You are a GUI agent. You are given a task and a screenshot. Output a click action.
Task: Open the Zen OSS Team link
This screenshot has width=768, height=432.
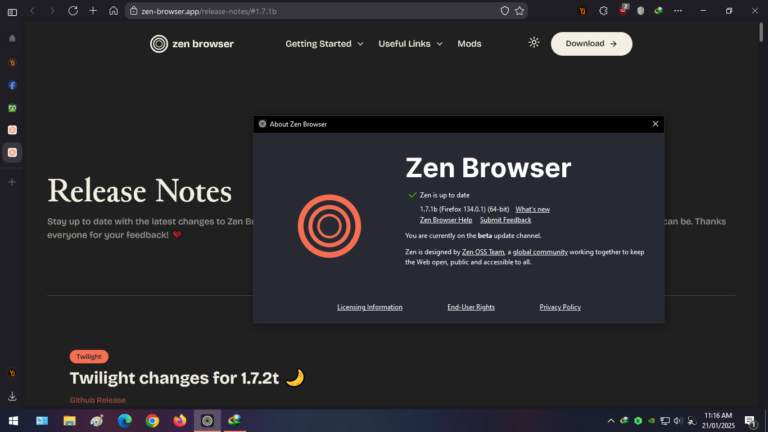point(483,252)
